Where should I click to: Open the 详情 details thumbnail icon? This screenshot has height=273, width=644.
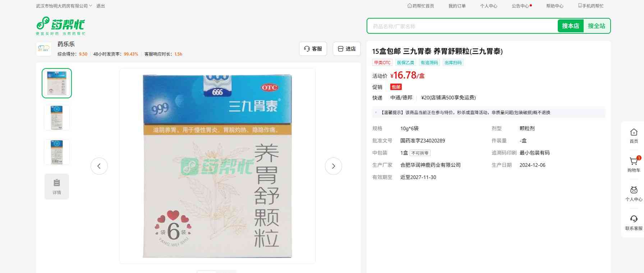(57, 186)
